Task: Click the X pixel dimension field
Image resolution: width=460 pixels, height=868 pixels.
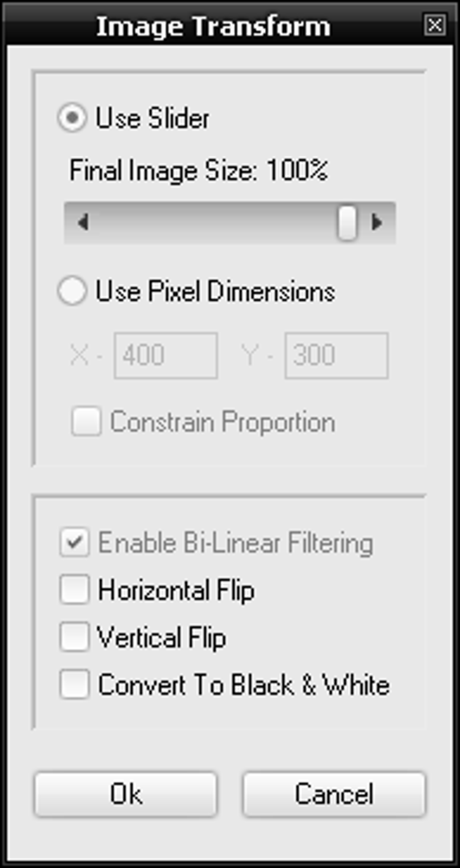Action: [x=166, y=356]
